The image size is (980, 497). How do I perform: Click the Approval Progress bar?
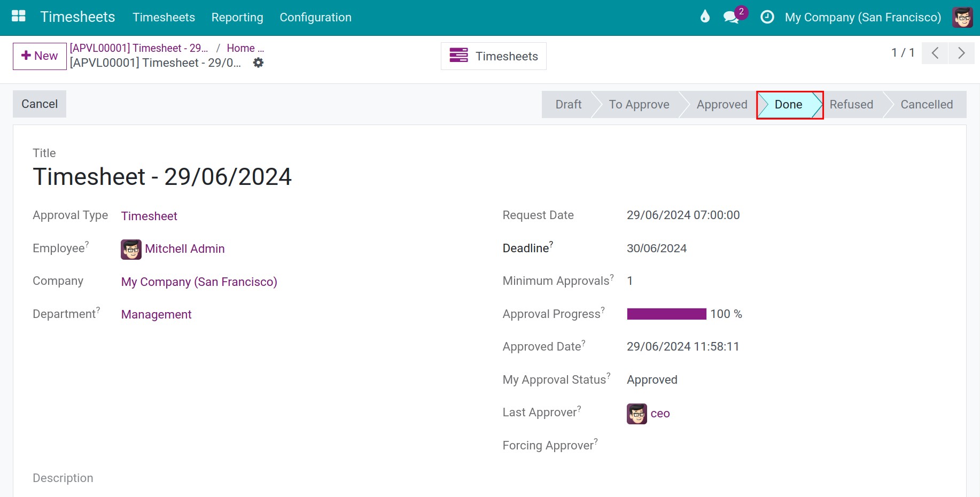click(x=667, y=314)
